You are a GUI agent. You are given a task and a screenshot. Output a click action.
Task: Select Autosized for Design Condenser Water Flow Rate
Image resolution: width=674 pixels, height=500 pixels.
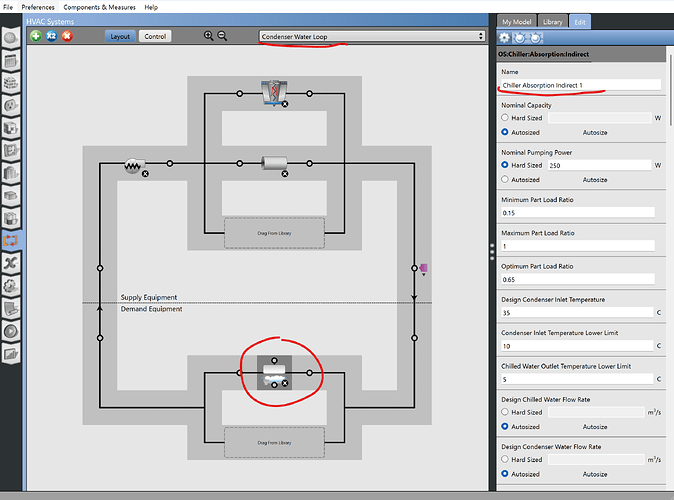(505, 474)
